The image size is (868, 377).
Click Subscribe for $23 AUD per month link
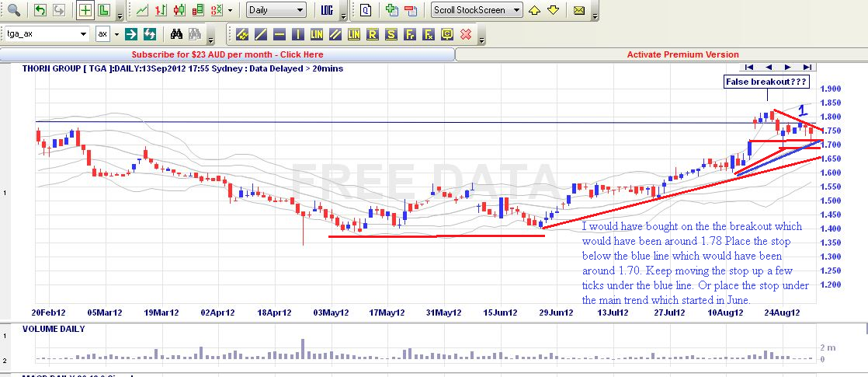point(227,54)
